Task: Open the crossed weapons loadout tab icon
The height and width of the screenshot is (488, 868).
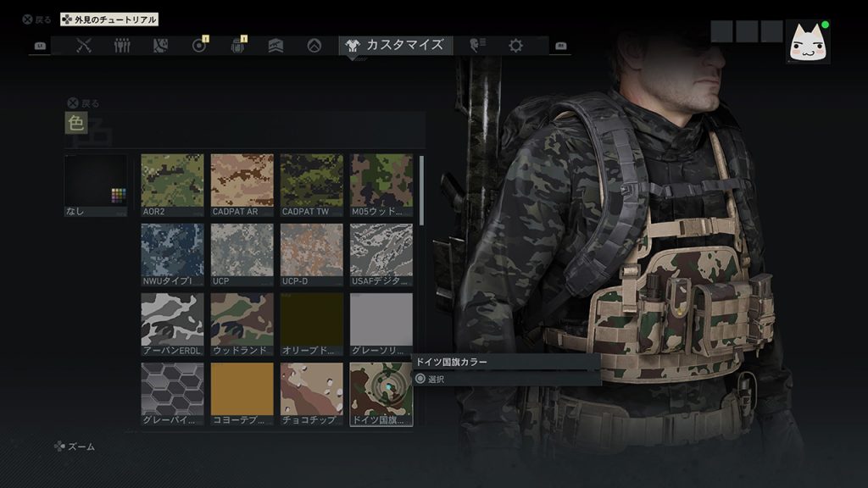Action: [84, 46]
